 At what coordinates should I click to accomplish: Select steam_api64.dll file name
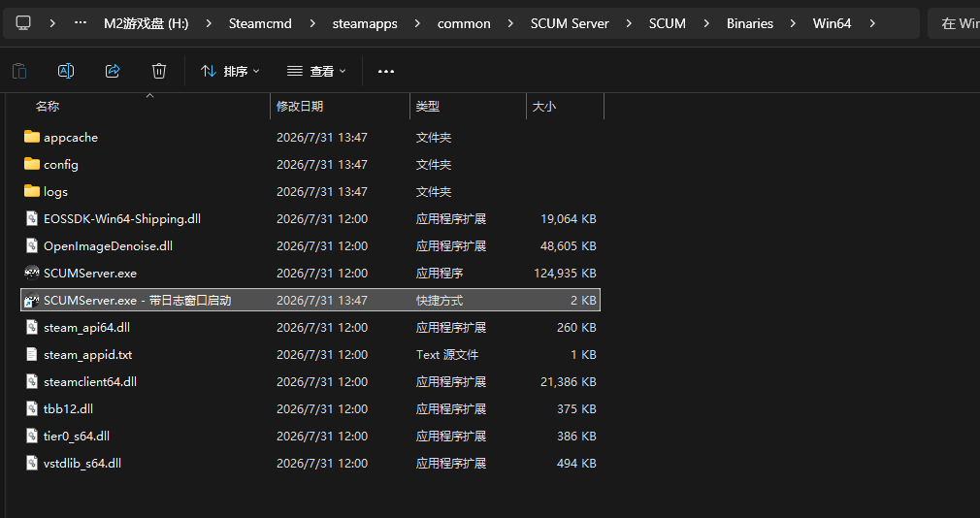tap(87, 328)
